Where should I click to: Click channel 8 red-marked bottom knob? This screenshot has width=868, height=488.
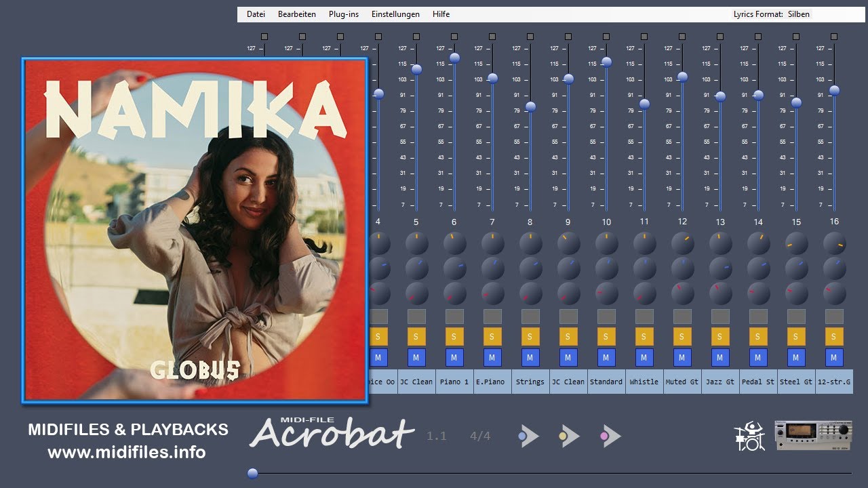tap(530, 293)
